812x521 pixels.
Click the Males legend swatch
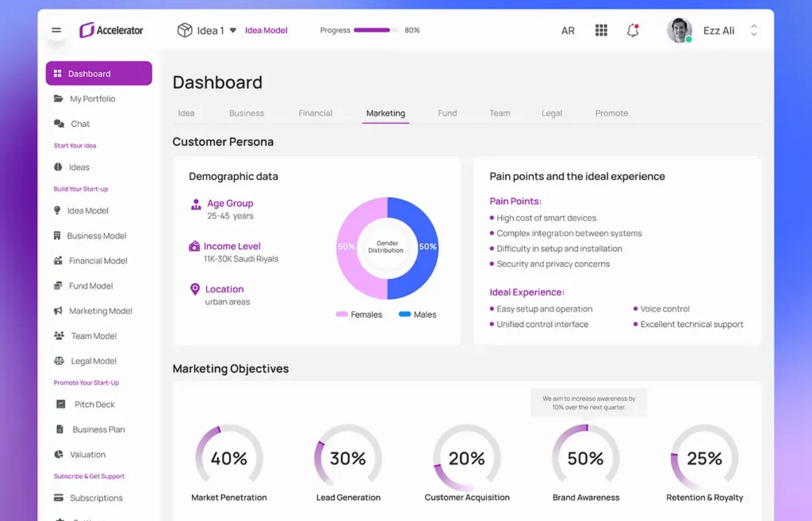[x=405, y=314]
